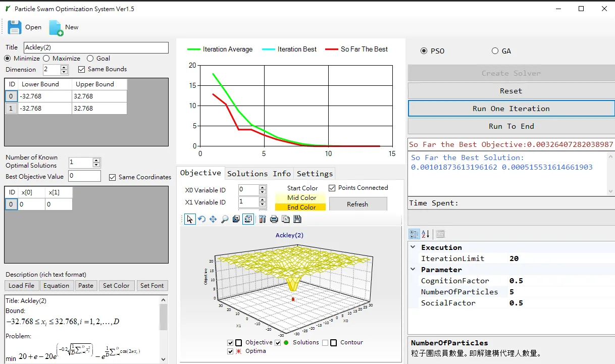Toggle the Points Connected checkbox

pos(332,188)
